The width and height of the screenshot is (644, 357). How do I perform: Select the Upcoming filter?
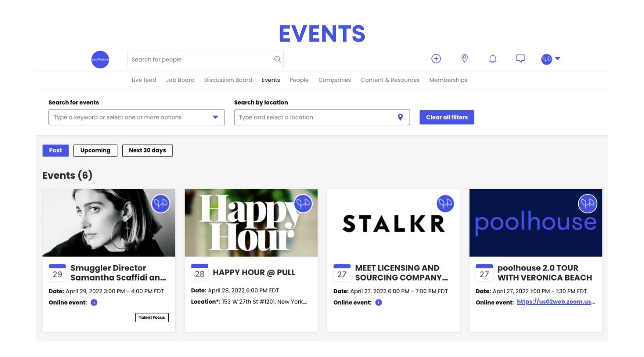point(95,150)
